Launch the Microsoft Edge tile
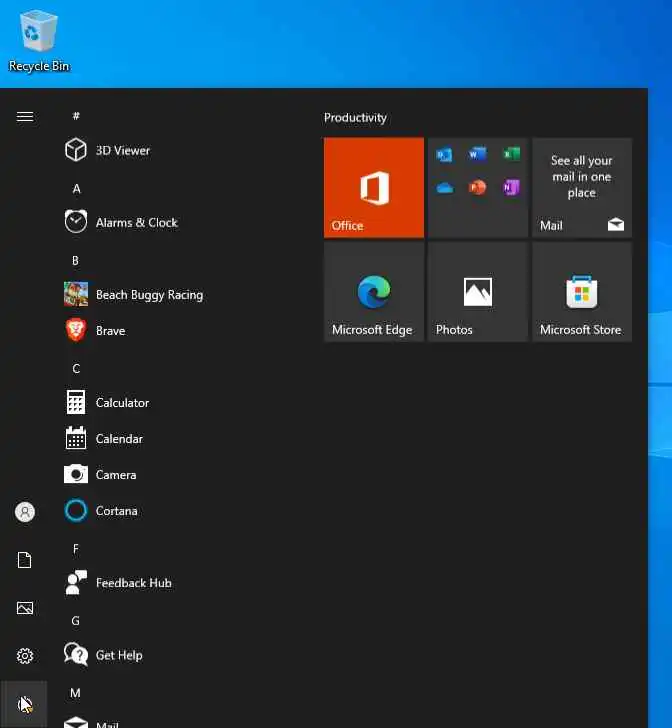This screenshot has height=728, width=672. coord(374,292)
